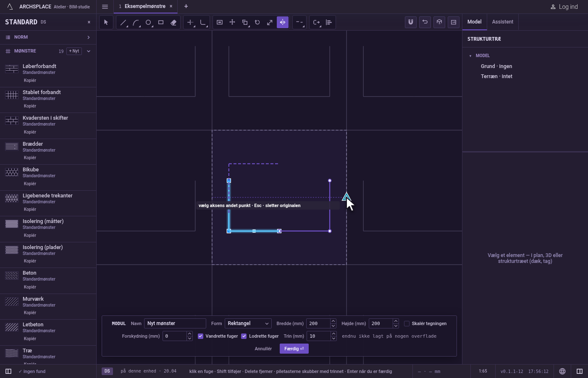Click Annullér to cancel
Viewport: 588px width, 378px height.
(x=263, y=349)
